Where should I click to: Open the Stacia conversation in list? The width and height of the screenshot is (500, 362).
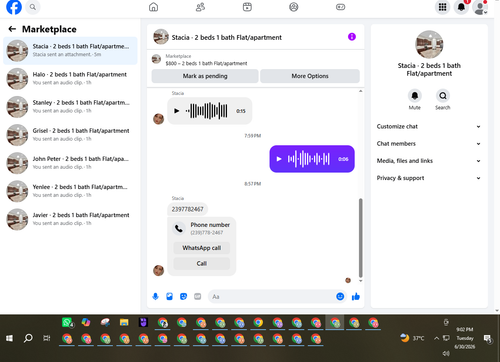point(70,50)
